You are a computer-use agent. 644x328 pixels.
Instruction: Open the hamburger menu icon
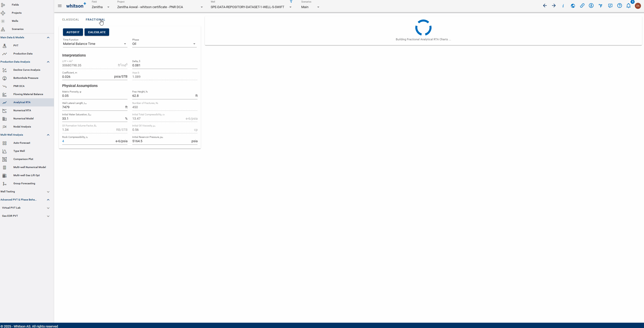pos(60,6)
